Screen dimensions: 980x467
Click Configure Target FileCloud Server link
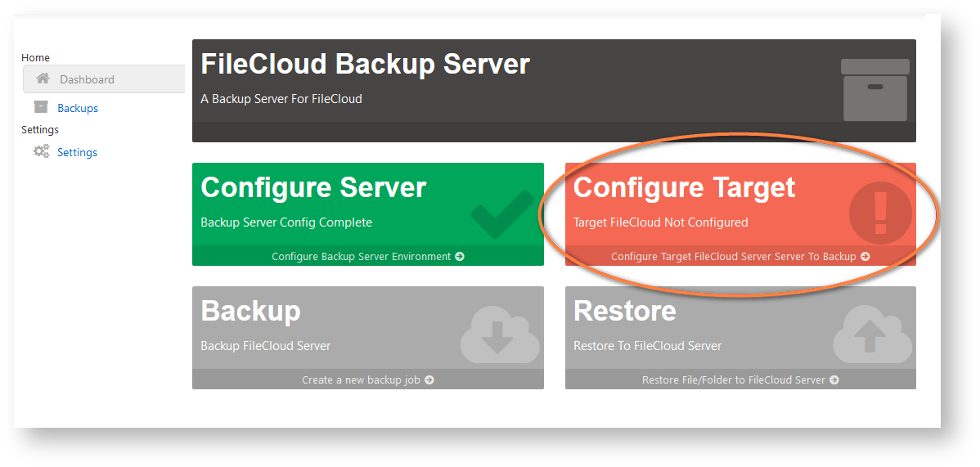pos(740,256)
